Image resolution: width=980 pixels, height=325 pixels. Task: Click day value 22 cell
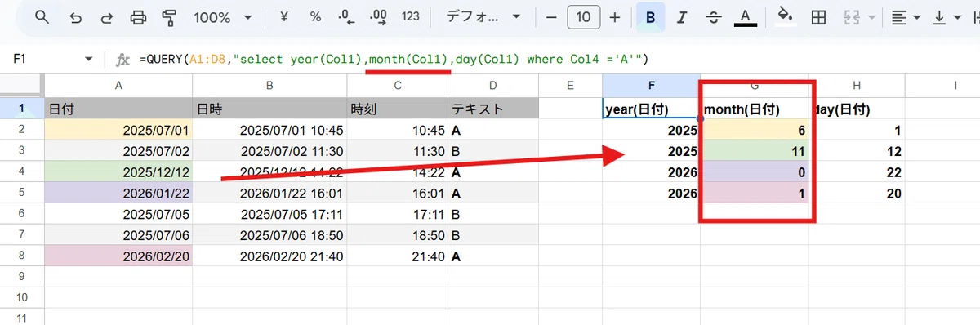click(856, 171)
